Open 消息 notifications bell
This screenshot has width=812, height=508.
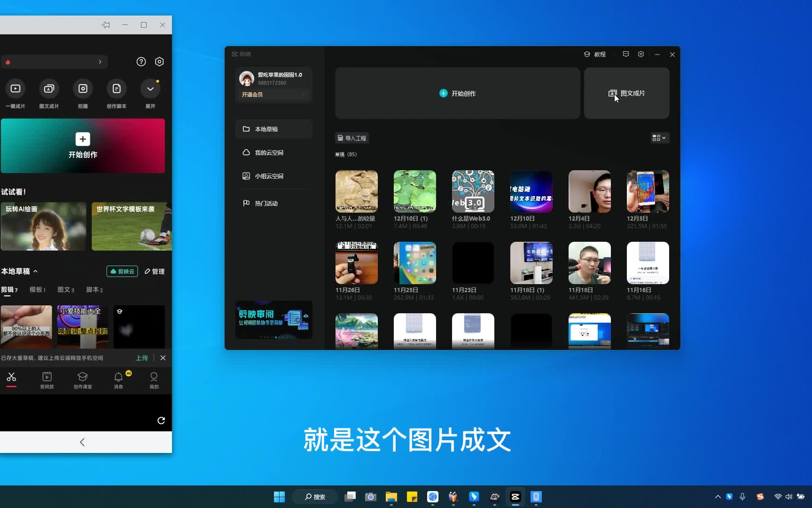coord(118,380)
